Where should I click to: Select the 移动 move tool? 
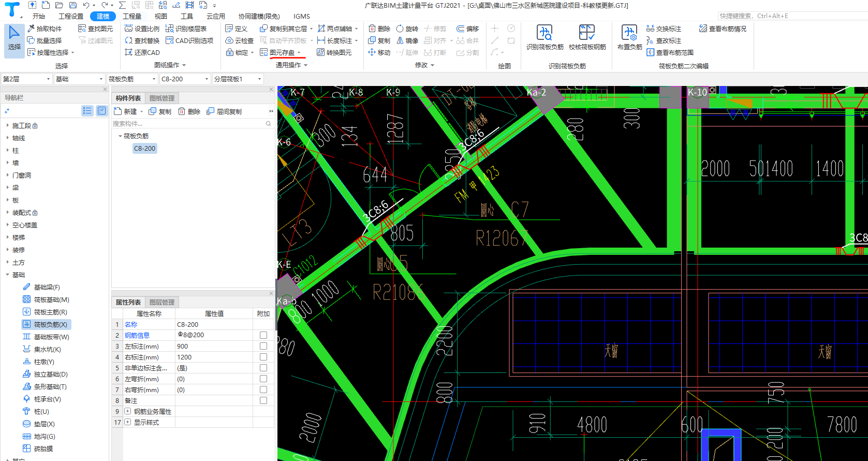click(x=379, y=53)
